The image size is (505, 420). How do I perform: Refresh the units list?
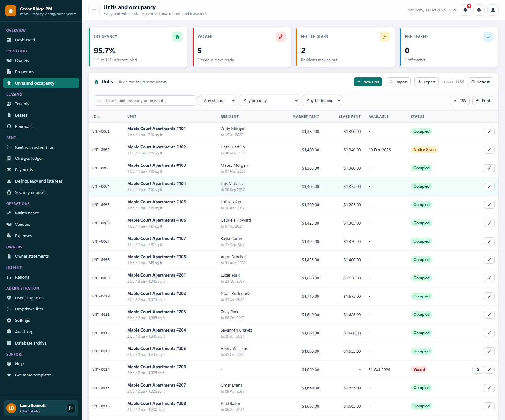coord(480,82)
